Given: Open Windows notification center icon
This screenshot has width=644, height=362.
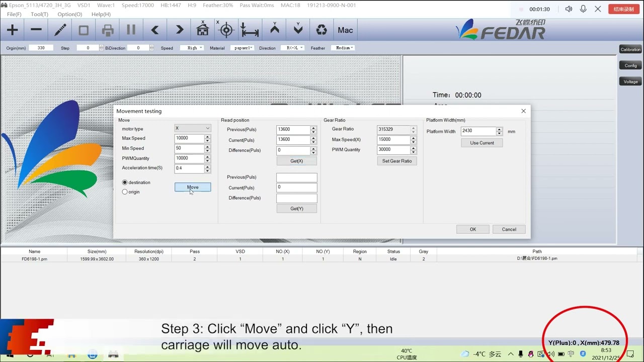Looking at the screenshot, I should click(x=630, y=354).
